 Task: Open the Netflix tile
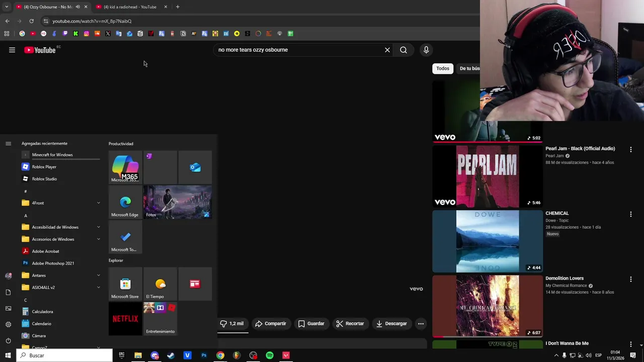(x=125, y=319)
